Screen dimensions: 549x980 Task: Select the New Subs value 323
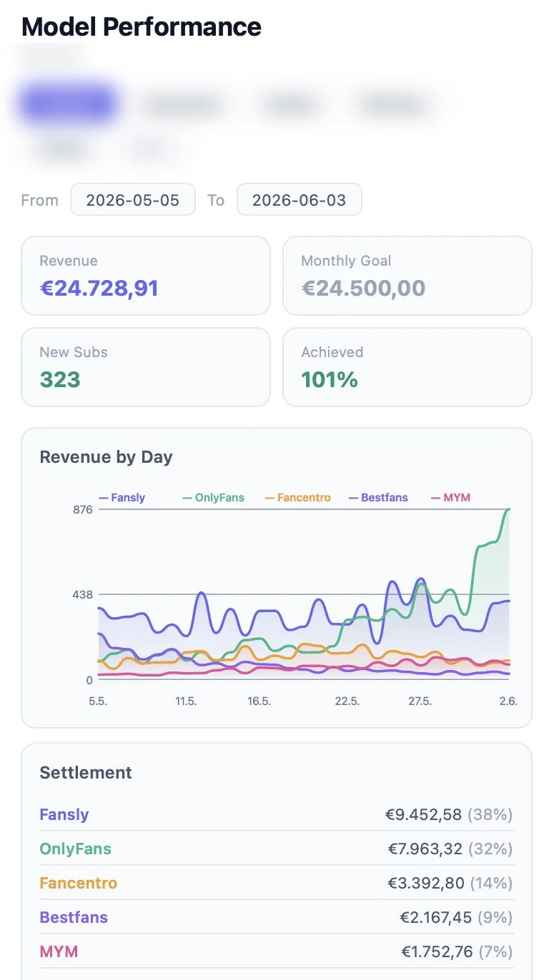pyautogui.click(x=60, y=379)
